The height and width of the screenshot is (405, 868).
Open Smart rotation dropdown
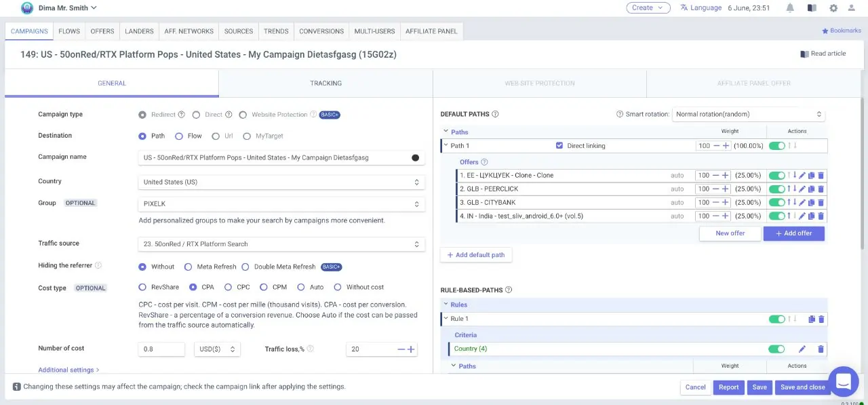tap(748, 114)
